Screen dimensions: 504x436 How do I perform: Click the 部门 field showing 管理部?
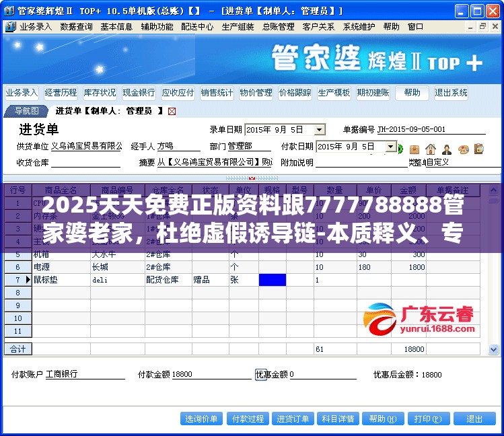[249, 147]
